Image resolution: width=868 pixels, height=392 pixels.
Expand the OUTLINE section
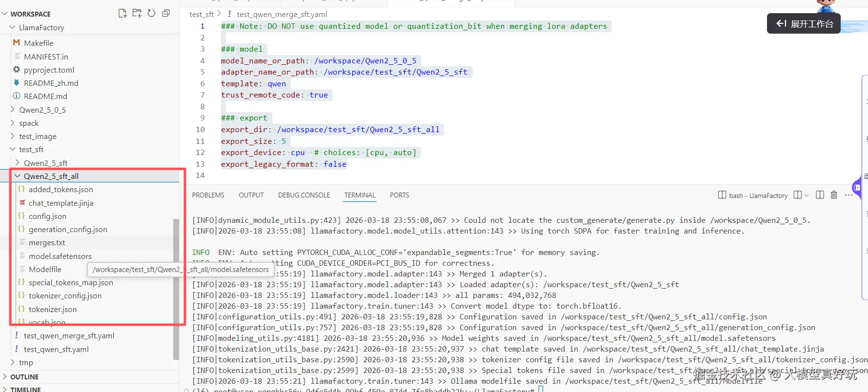point(24,377)
